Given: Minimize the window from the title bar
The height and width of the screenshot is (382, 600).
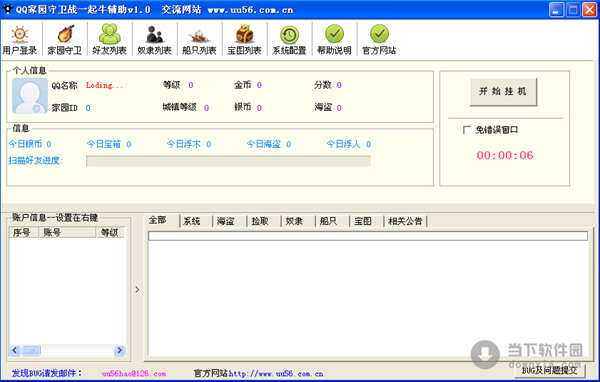Looking at the screenshot, I should [556, 10].
